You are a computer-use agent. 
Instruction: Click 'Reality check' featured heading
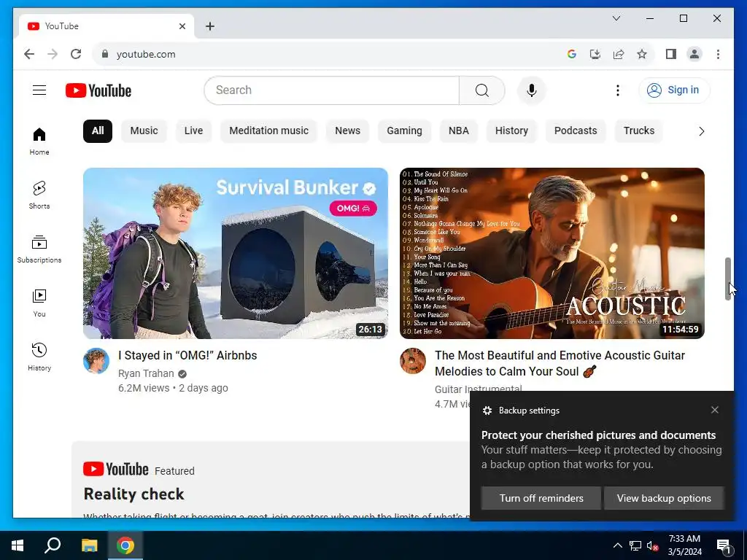[x=134, y=494]
